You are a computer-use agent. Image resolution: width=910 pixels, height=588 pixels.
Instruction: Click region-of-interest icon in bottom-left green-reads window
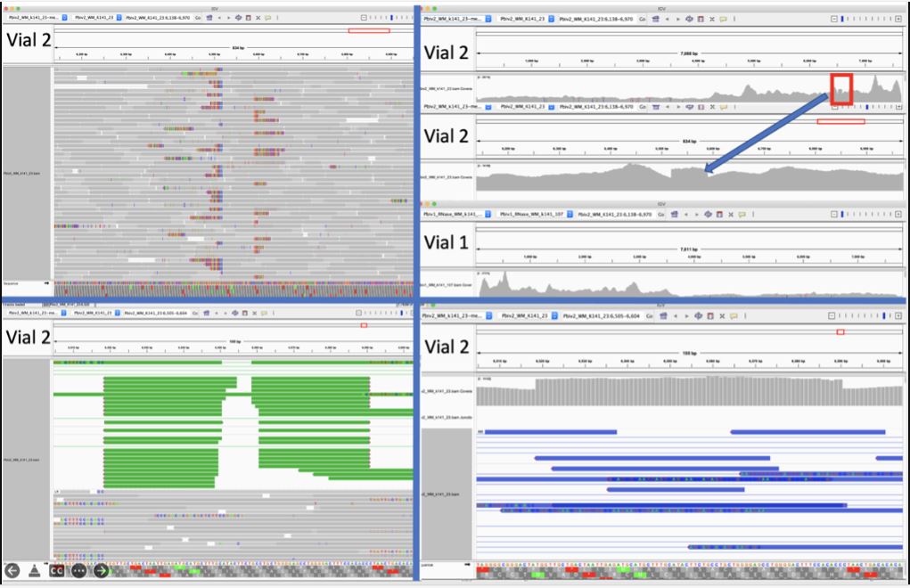click(245, 313)
